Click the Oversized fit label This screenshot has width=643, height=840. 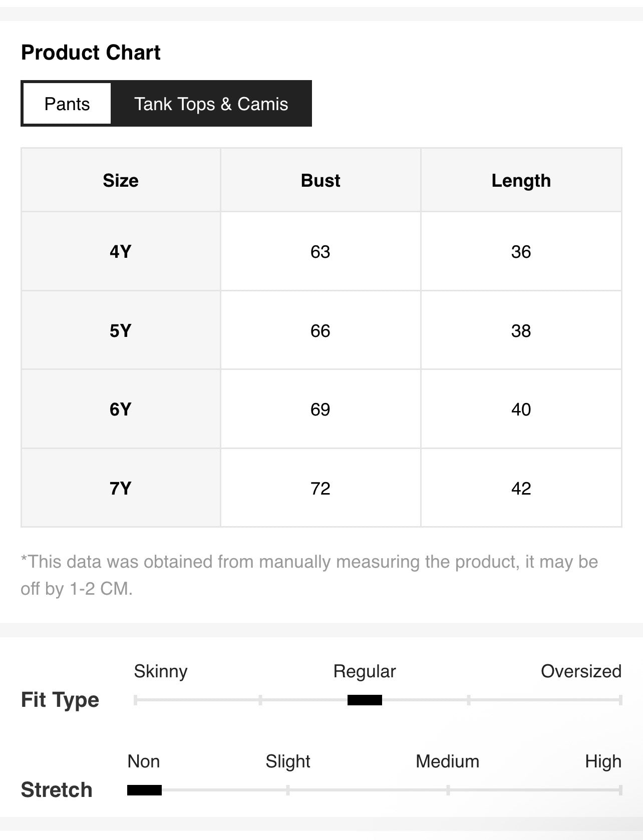pyautogui.click(x=581, y=671)
